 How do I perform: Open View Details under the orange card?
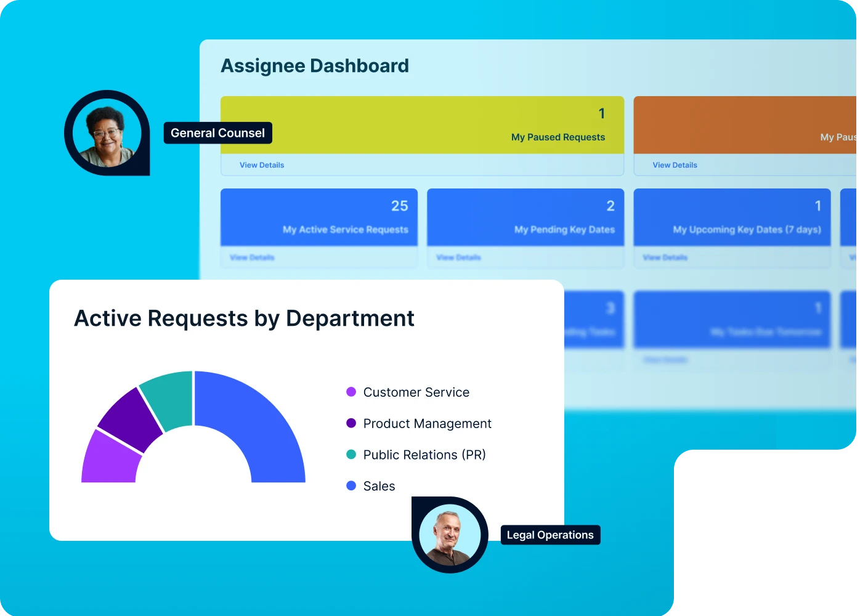675,165
